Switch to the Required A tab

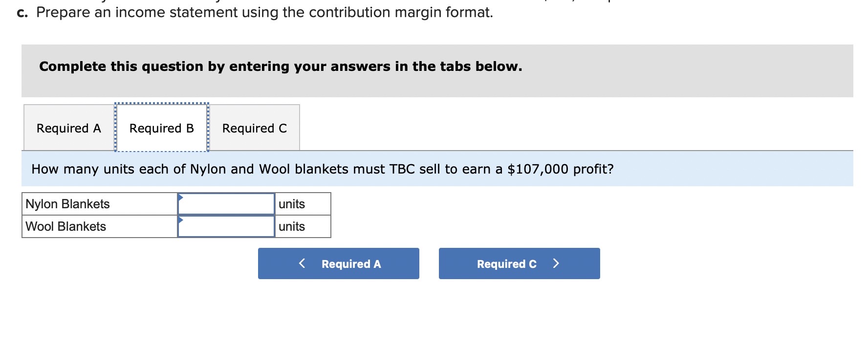click(x=67, y=128)
